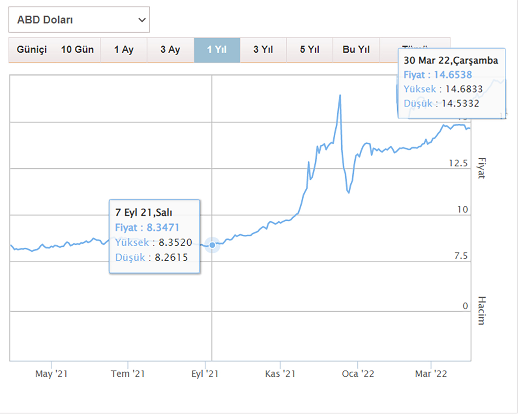The width and height of the screenshot is (519, 420).
Task: Open the ABD Doları currency dropdown
Action: tap(79, 20)
